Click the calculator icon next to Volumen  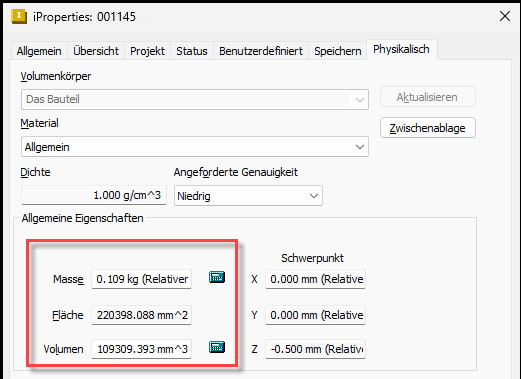pyautogui.click(x=217, y=347)
